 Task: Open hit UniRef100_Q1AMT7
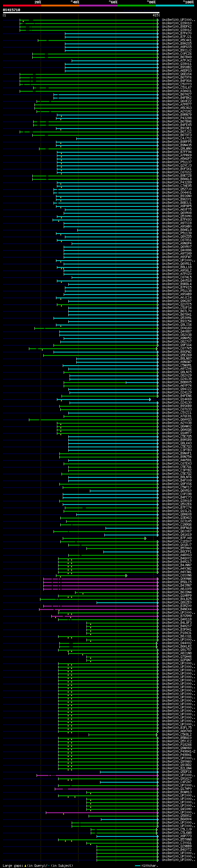coord(177,433)
